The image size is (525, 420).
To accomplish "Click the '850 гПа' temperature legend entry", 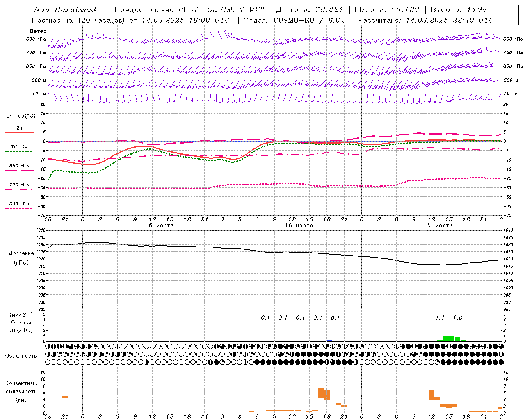I will coord(19,166).
